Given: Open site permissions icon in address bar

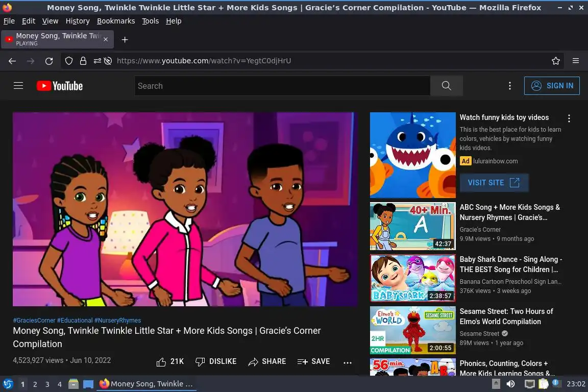Looking at the screenshot, I should click(97, 61).
